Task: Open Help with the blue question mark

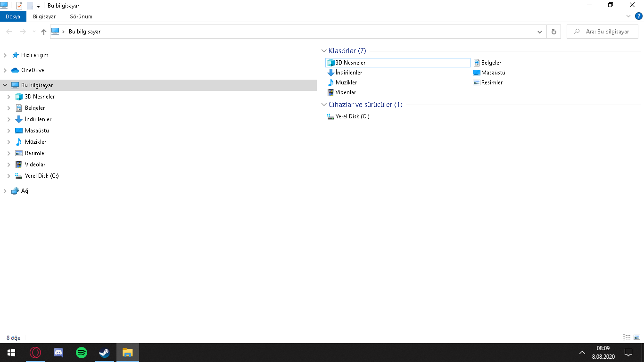Action: (x=639, y=16)
